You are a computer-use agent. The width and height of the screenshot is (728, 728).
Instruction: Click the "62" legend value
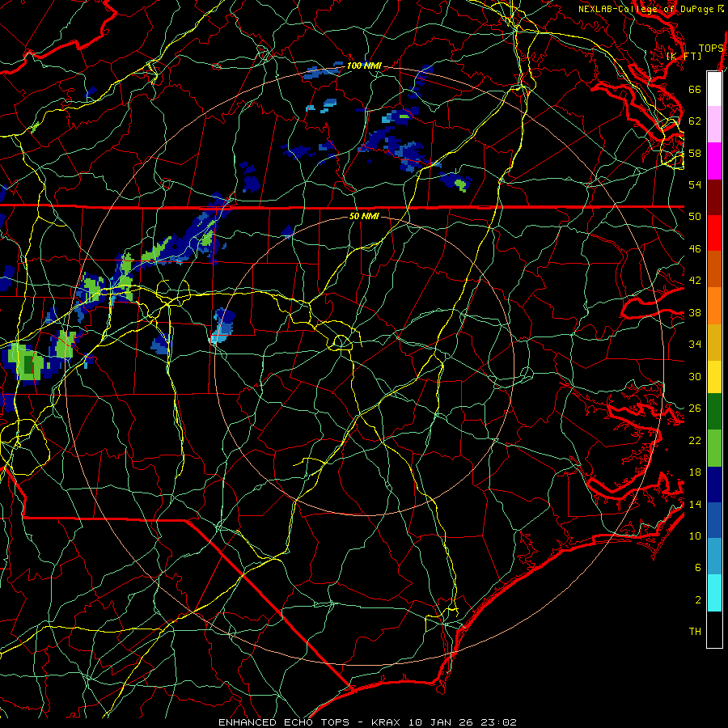coord(695,121)
